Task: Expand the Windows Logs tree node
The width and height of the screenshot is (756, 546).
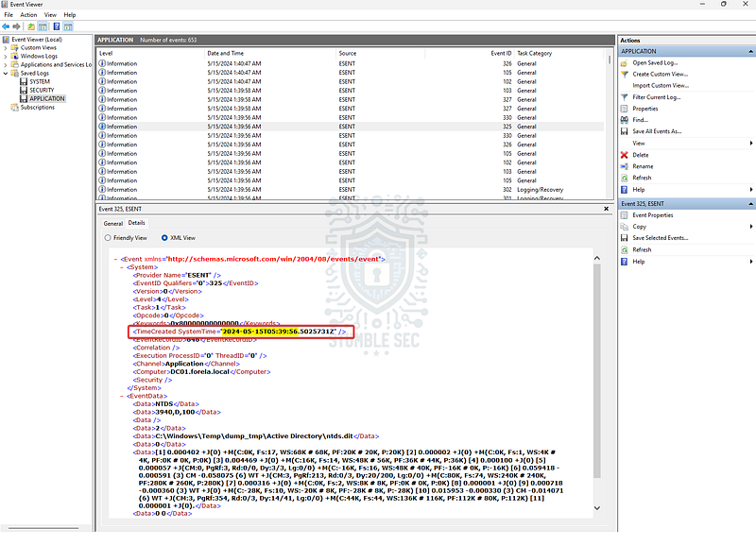Action: pos(6,57)
